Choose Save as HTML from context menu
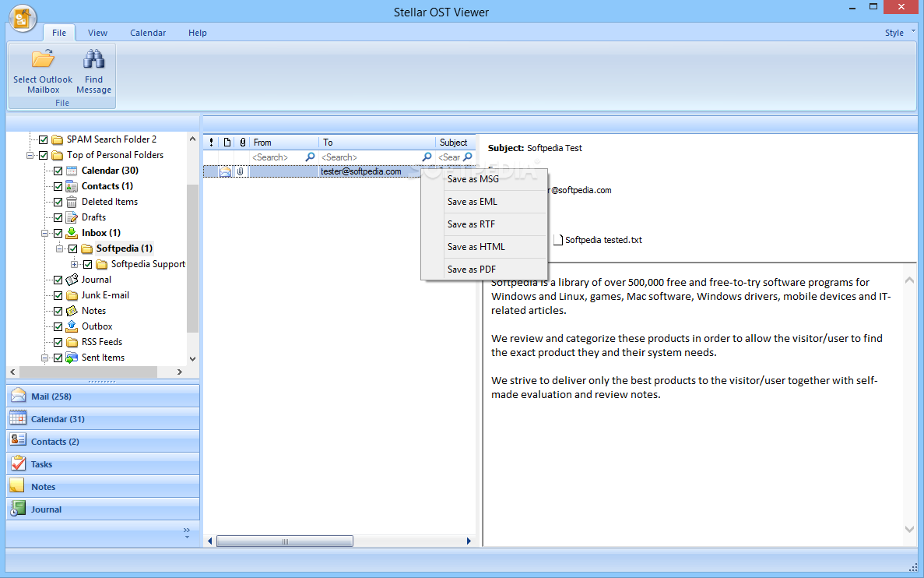This screenshot has height=578, width=924. [x=484, y=247]
